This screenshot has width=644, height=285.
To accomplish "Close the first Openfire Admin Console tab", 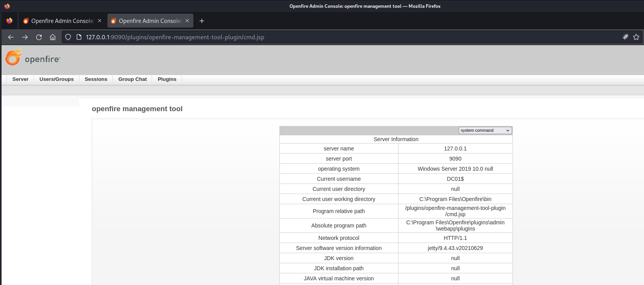I will tap(100, 21).
